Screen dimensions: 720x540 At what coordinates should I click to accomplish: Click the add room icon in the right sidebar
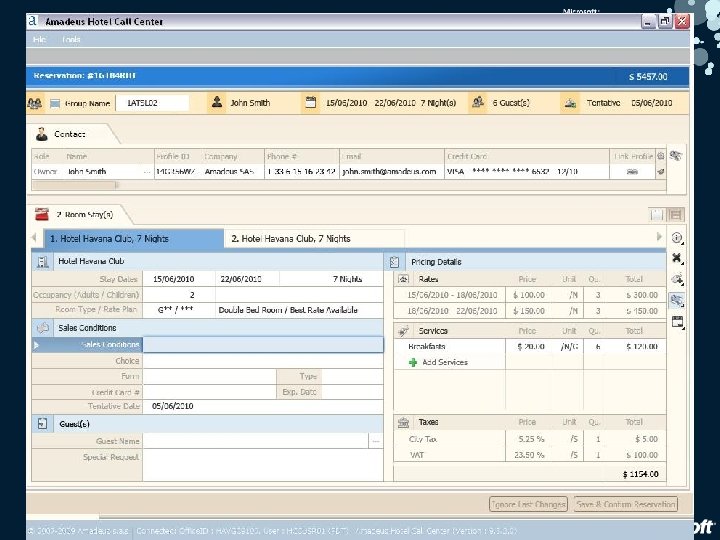[x=677, y=279]
